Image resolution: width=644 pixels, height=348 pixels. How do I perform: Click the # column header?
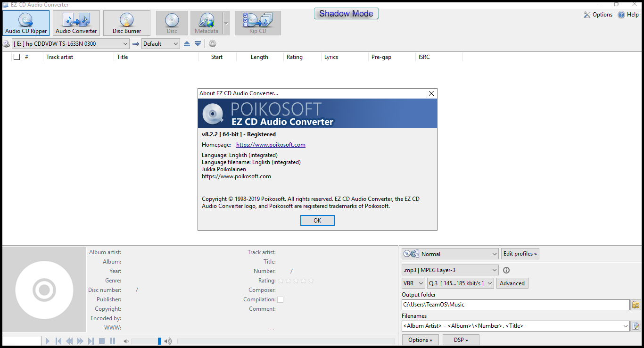pos(33,57)
